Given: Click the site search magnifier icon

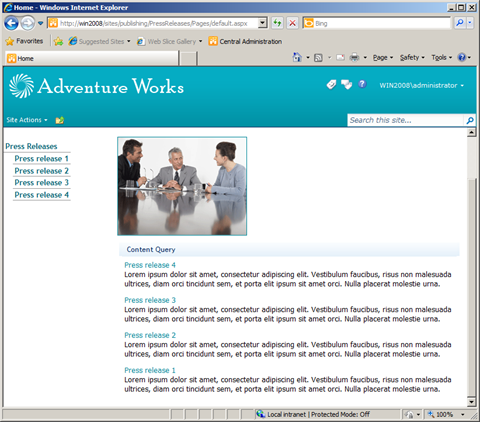Looking at the screenshot, I should pos(470,120).
